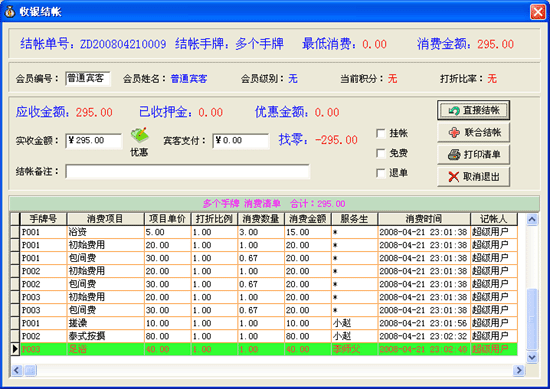Screen dimensions: 550x389
Task: Check the 退单 option
Action: click(381, 173)
